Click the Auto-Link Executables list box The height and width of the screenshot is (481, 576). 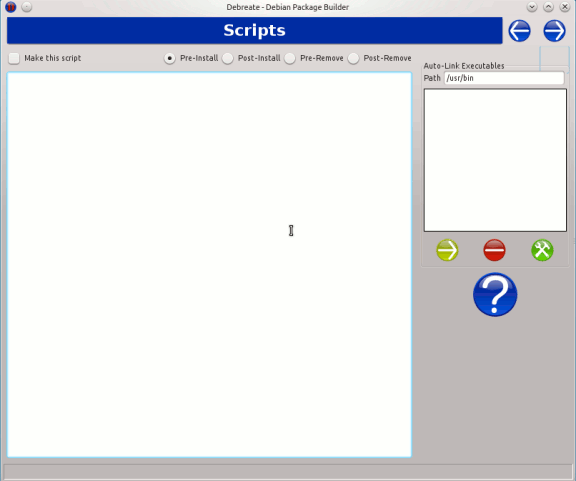click(495, 160)
